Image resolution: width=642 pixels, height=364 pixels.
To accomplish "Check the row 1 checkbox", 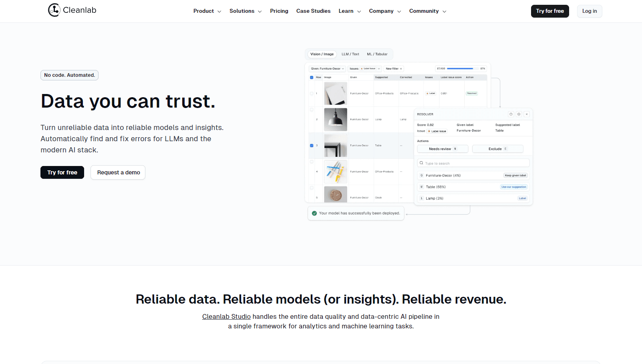I will tap(312, 94).
